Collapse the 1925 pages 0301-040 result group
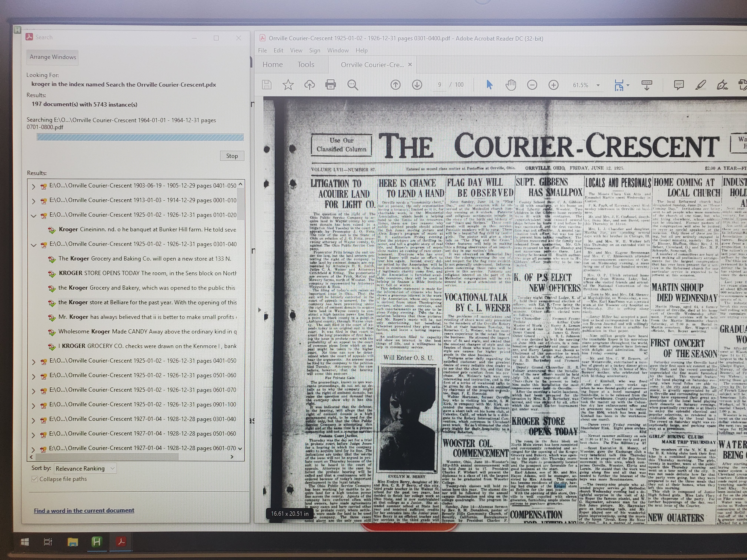Viewport: 747px width, 560px height. click(x=33, y=245)
